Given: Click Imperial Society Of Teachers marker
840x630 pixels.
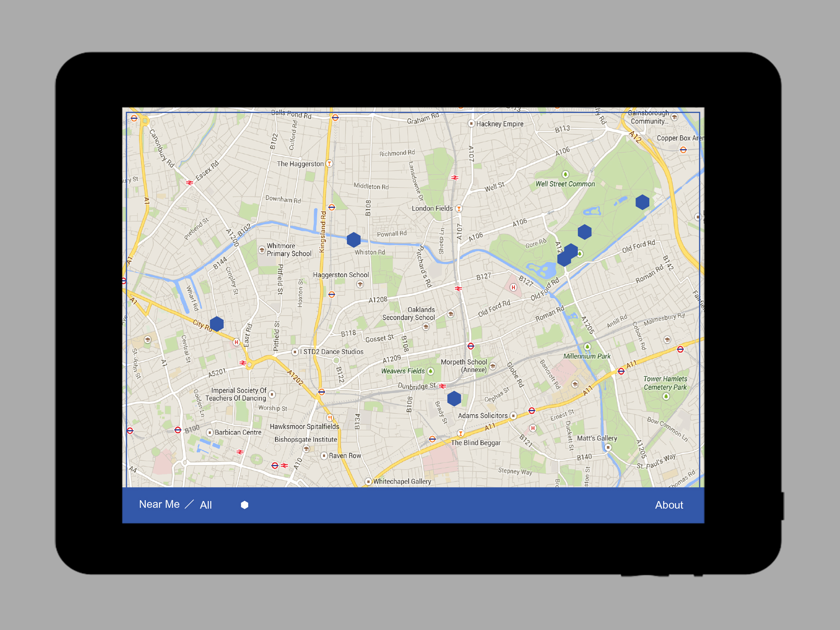Looking at the screenshot, I should pos(272,394).
